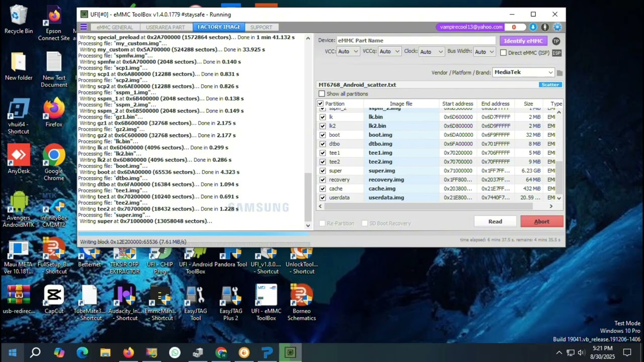Open the Google Chrome desktop shortcut

54,163
